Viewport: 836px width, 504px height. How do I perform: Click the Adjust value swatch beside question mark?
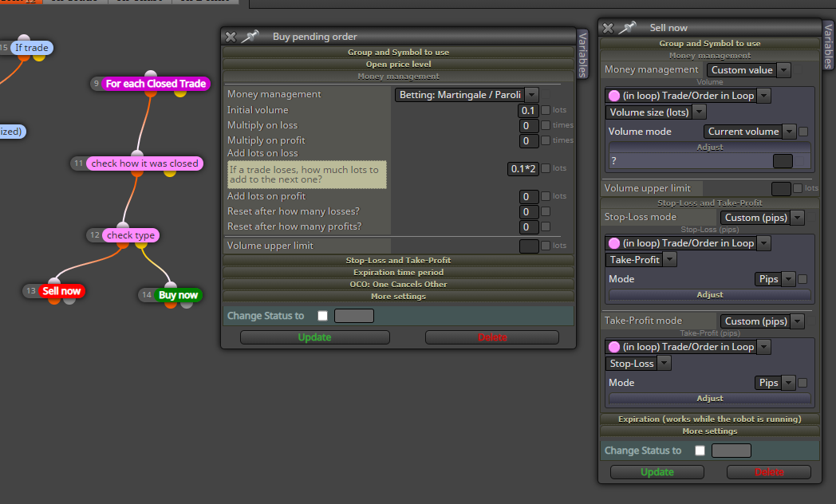(x=783, y=161)
